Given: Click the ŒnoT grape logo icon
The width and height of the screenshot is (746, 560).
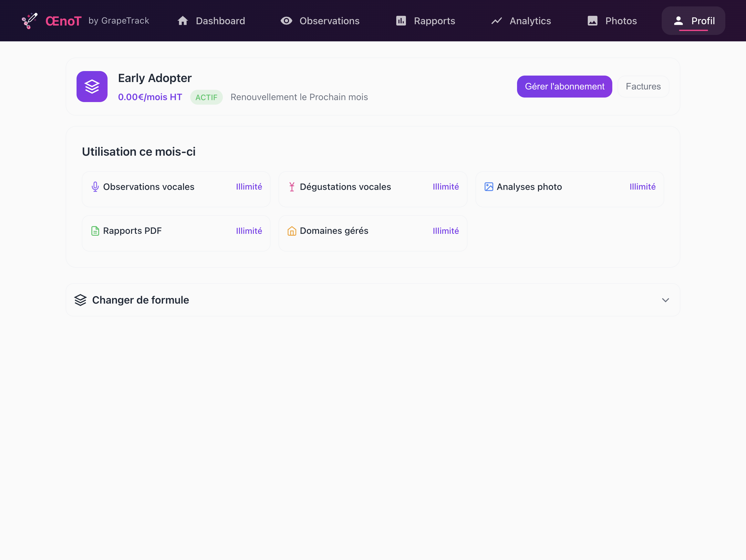Looking at the screenshot, I should click(30, 21).
